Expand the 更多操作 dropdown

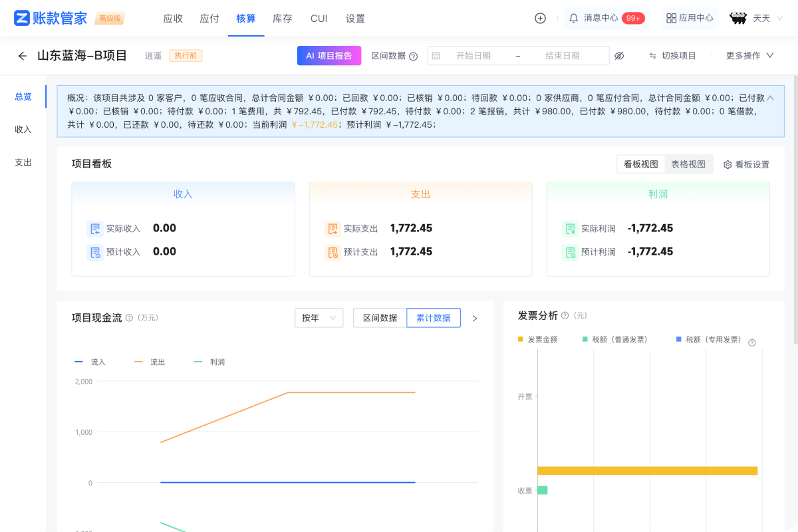pyautogui.click(x=749, y=56)
